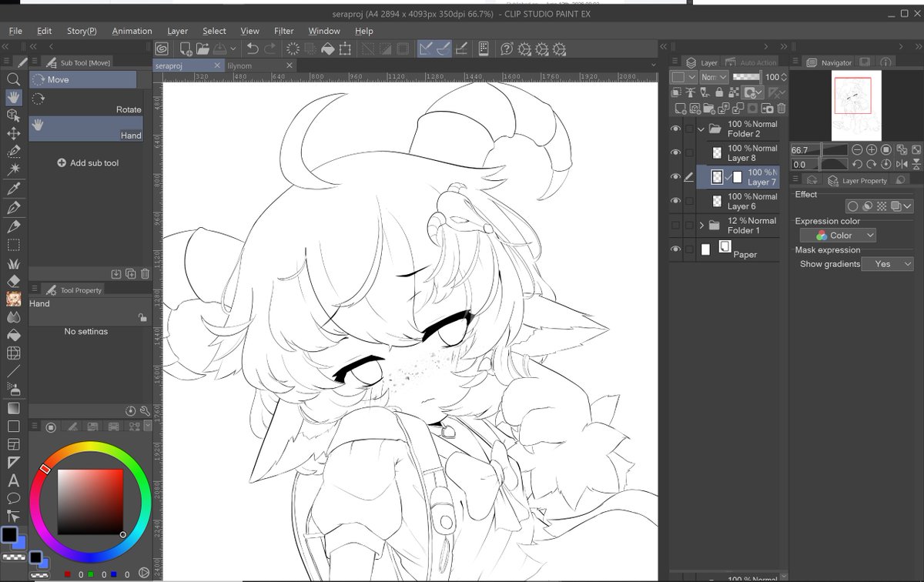
Task: Adjust layer opacity slider
Action: (x=745, y=77)
